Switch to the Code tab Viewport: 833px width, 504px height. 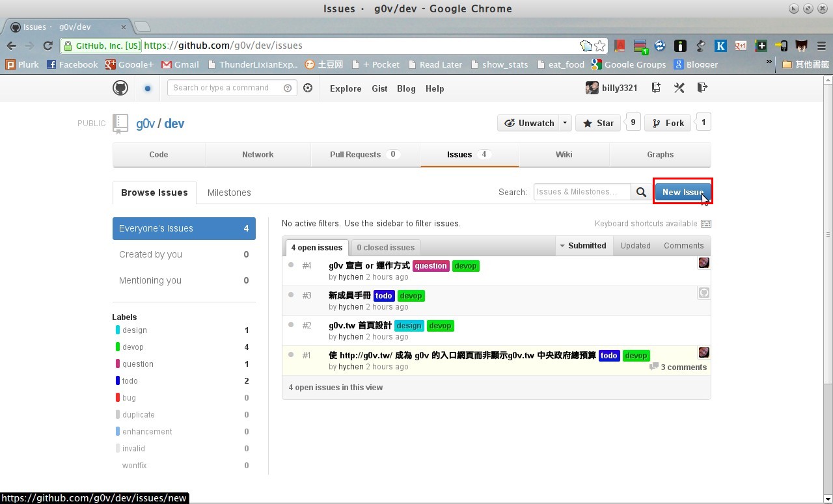159,155
